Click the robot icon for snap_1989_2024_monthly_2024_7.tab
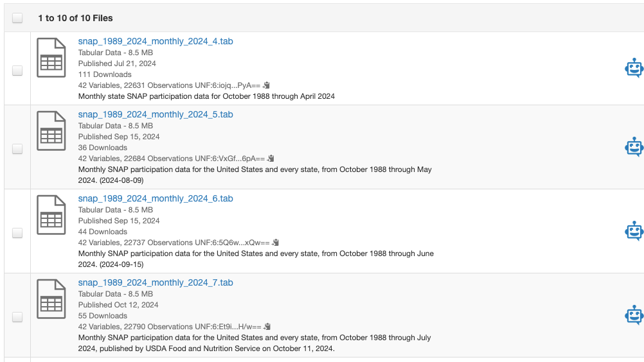This screenshot has height=362, width=644. [634, 315]
